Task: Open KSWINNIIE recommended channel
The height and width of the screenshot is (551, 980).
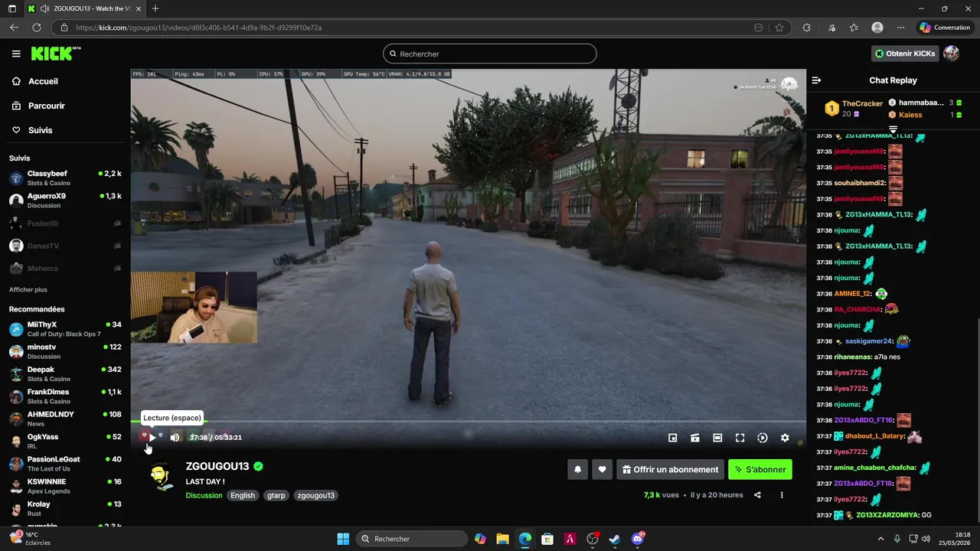Action: [65, 486]
